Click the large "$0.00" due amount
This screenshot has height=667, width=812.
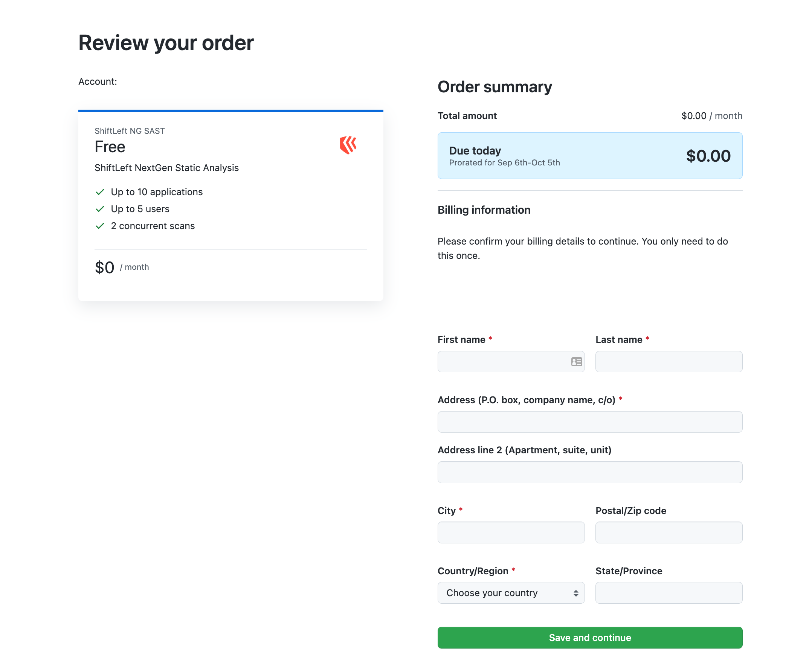pos(708,156)
